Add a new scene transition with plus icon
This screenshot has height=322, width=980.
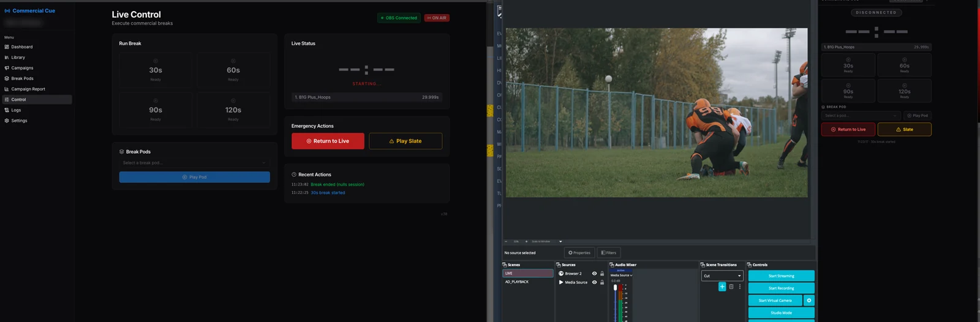pos(722,286)
